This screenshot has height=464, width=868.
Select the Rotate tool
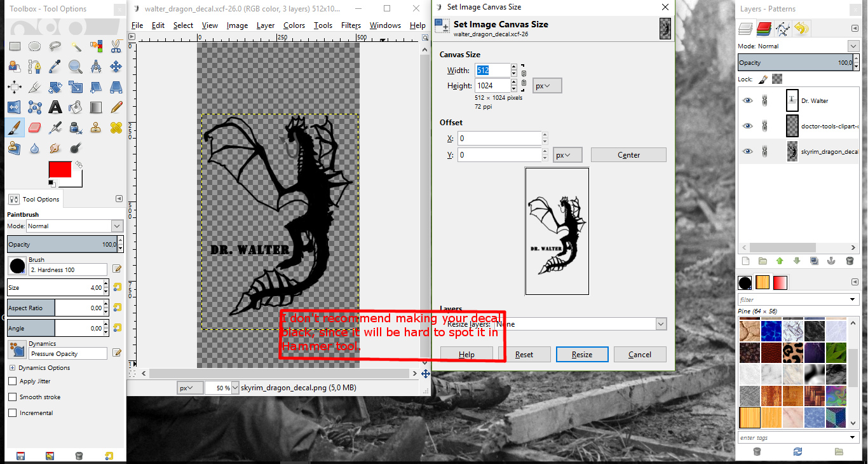pos(55,87)
